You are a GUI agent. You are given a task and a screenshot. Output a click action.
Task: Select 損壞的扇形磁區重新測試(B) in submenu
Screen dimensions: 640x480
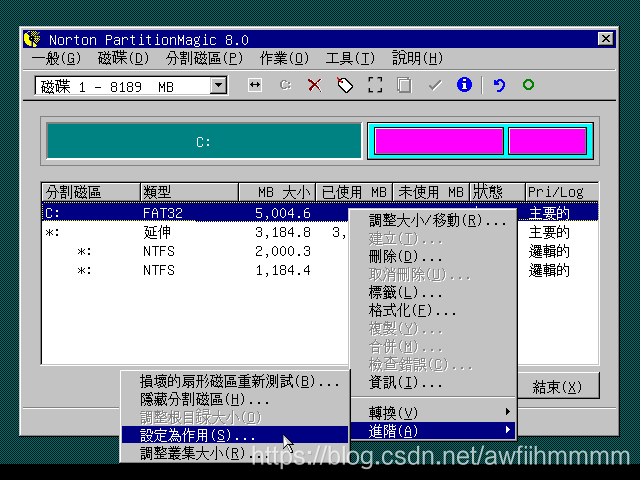tap(235, 381)
